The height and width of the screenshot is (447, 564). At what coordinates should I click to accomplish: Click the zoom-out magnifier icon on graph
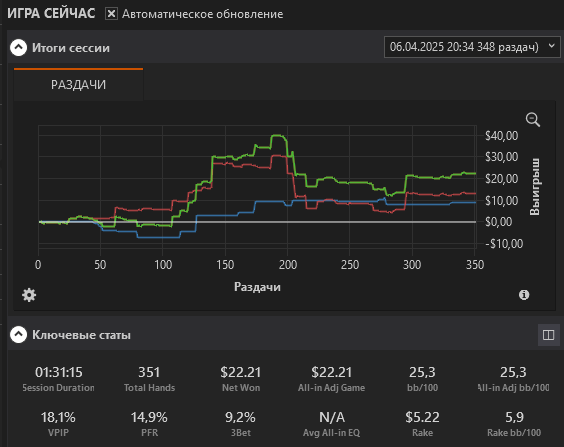click(533, 120)
